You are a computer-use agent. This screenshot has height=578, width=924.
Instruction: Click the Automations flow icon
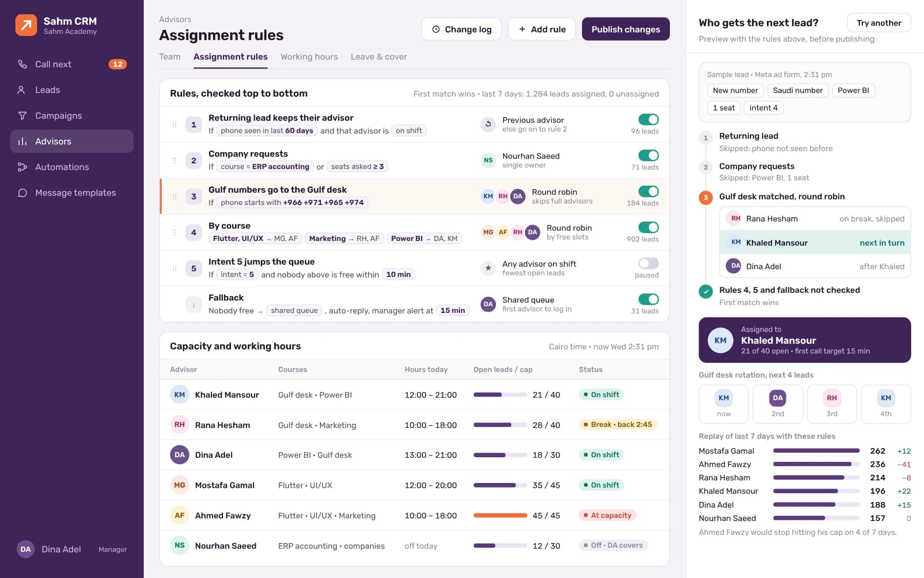coord(22,167)
